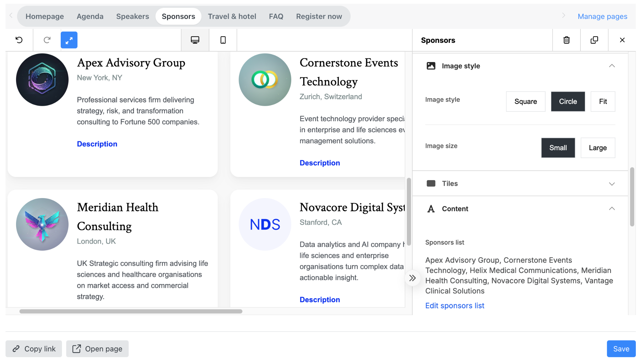Click the preview horizontal scrollbar
The width and height of the screenshot is (644, 364).
131,311
